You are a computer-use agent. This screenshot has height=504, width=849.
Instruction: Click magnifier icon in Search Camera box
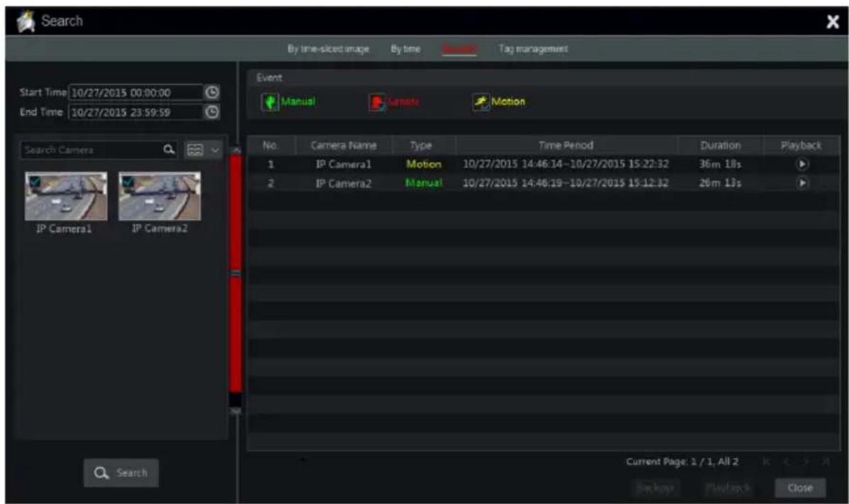point(169,150)
